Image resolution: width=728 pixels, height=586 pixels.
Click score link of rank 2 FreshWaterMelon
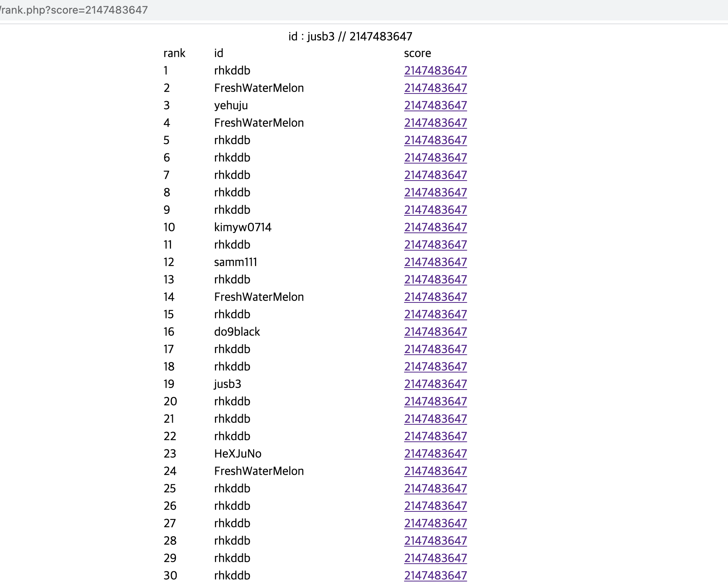[x=435, y=88]
